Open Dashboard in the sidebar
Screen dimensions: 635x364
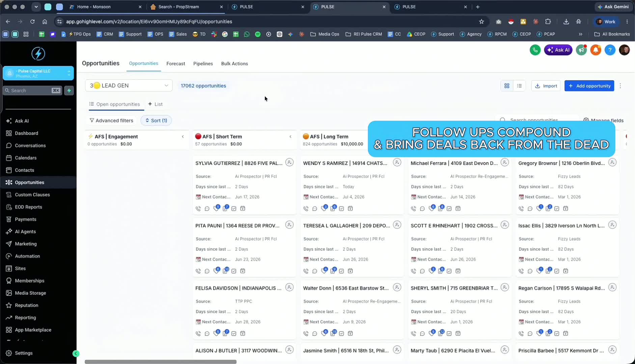click(26, 133)
